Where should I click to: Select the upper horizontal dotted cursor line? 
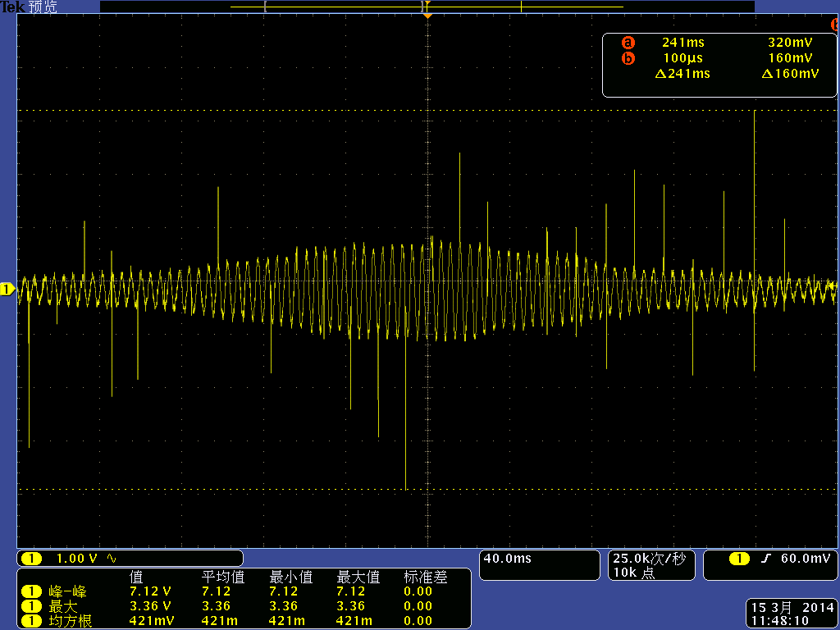click(x=427, y=111)
